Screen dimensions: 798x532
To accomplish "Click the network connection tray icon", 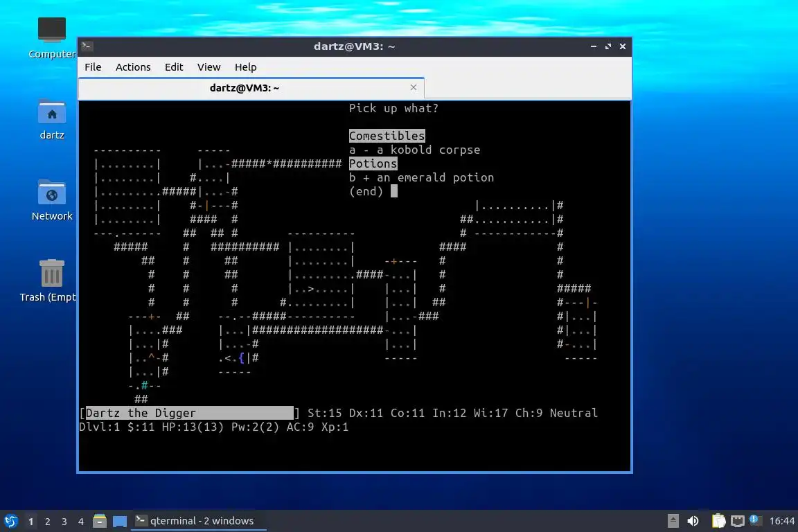I will tap(738, 521).
